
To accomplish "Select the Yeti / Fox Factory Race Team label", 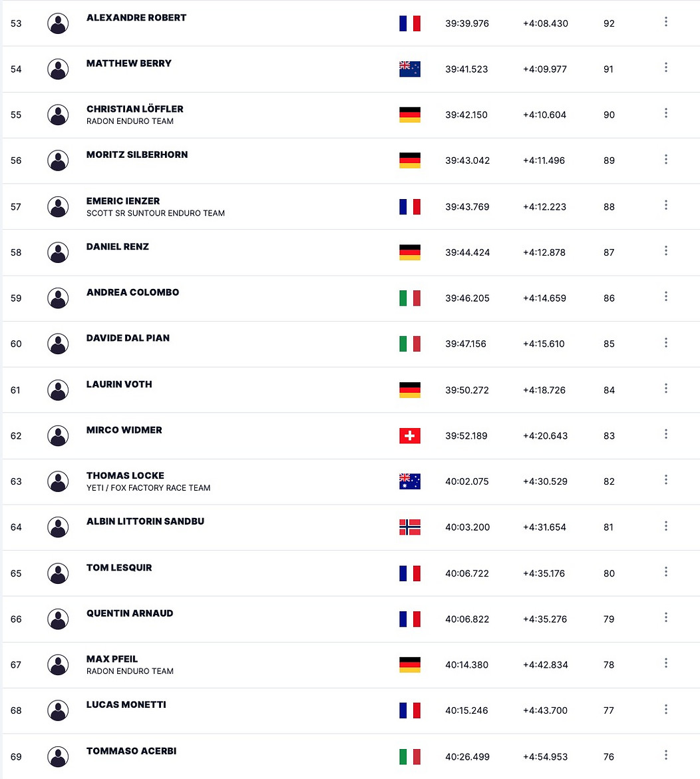I will (148, 488).
